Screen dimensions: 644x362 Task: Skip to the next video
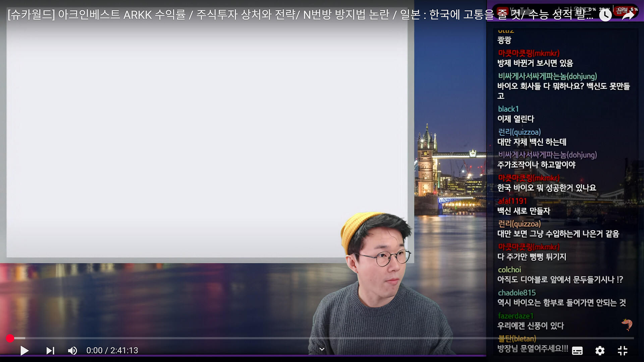coord(50,351)
